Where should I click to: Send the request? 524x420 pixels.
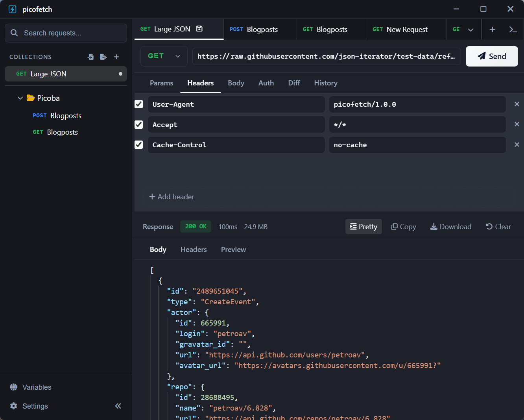click(492, 56)
